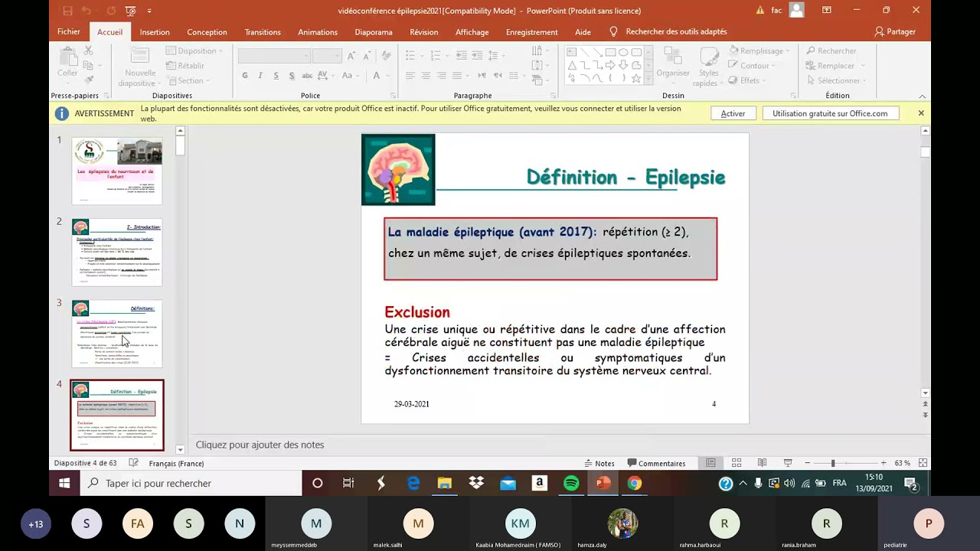Click the Activer button

(733, 113)
